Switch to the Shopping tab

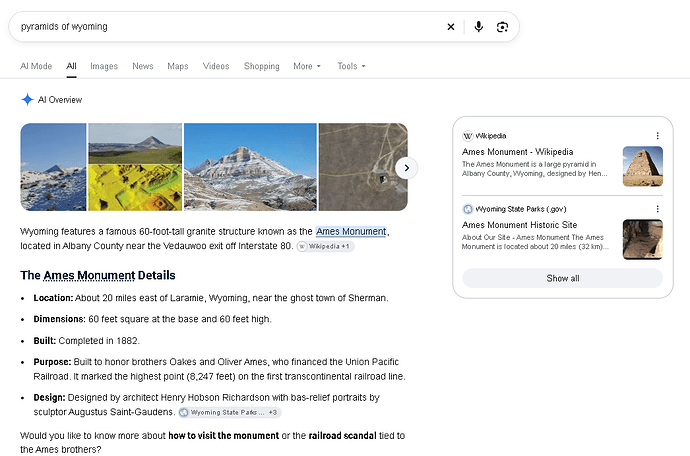point(261,66)
